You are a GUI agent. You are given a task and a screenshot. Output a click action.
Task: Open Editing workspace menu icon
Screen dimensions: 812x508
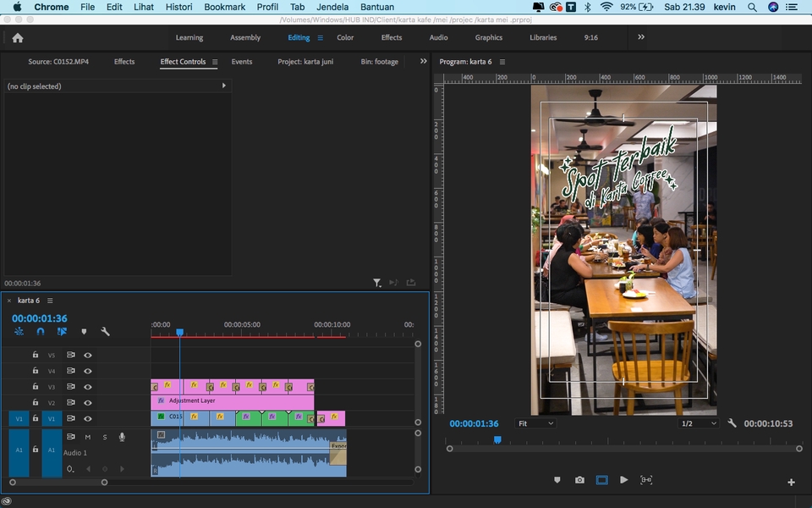coord(320,38)
